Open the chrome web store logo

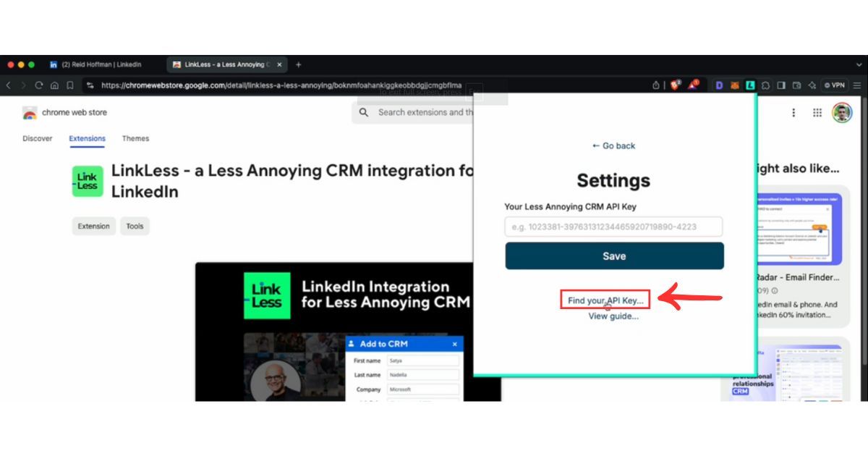pyautogui.click(x=64, y=113)
